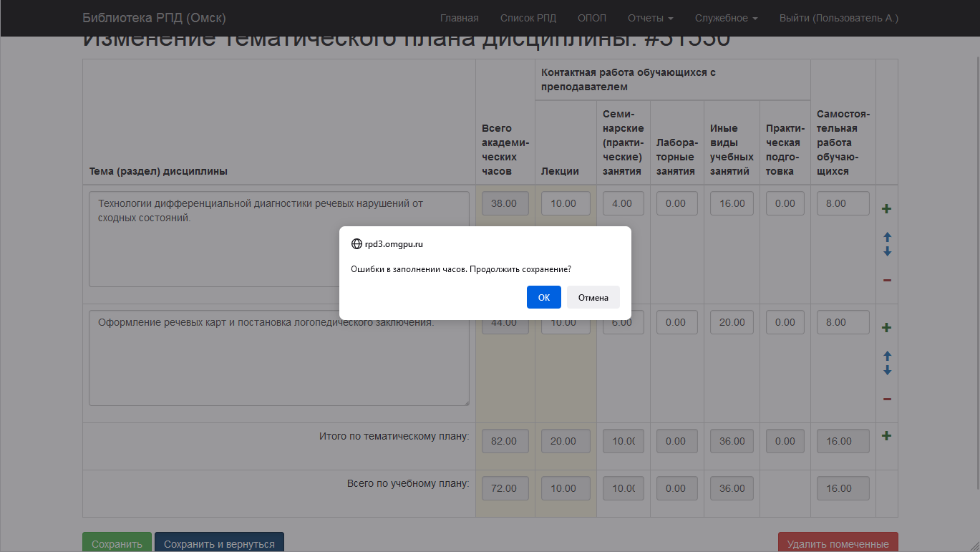This screenshot has width=980, height=552.
Task: Confirm the save dialog with OK
Action: (x=544, y=297)
